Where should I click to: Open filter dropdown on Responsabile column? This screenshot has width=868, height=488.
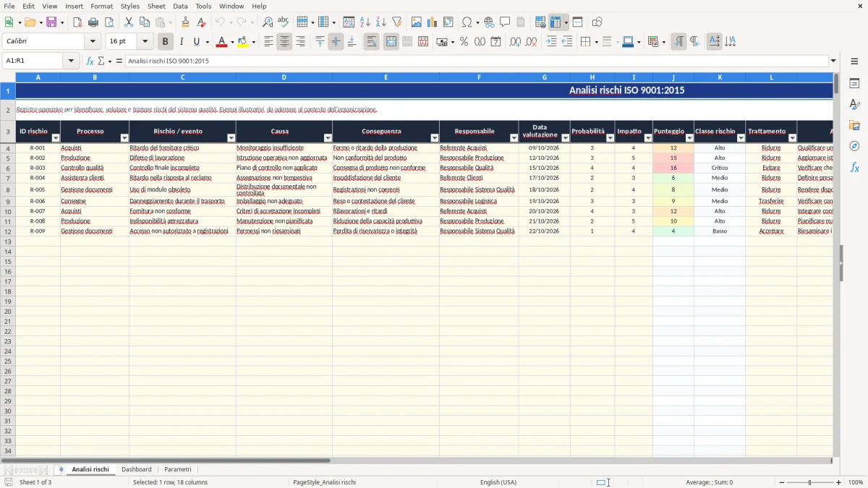click(x=514, y=138)
